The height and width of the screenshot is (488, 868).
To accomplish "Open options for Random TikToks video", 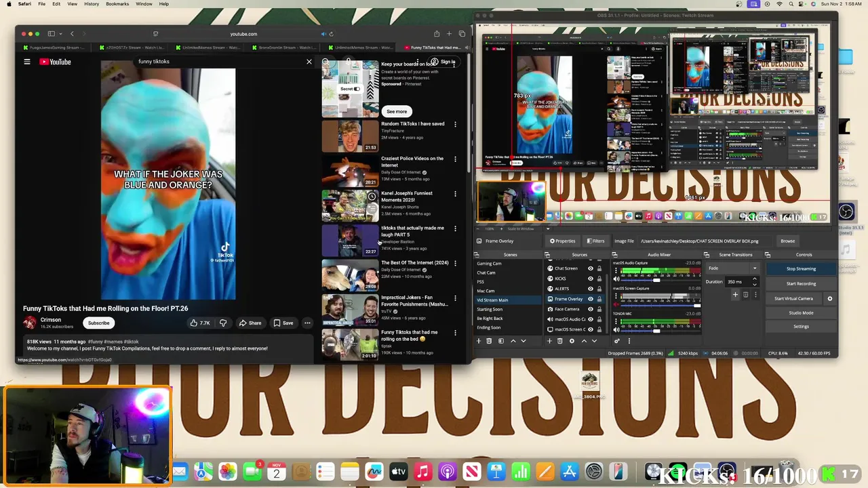I will pos(455,125).
